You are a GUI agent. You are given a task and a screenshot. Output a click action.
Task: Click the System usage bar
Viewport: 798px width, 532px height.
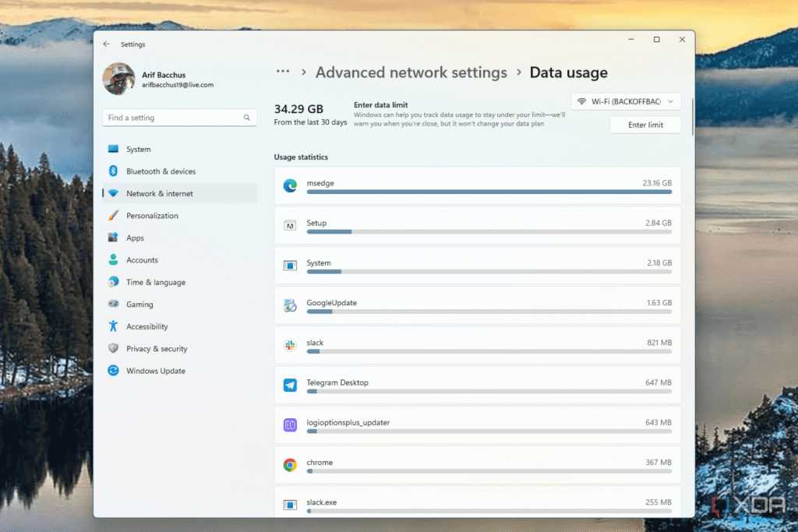(489, 272)
